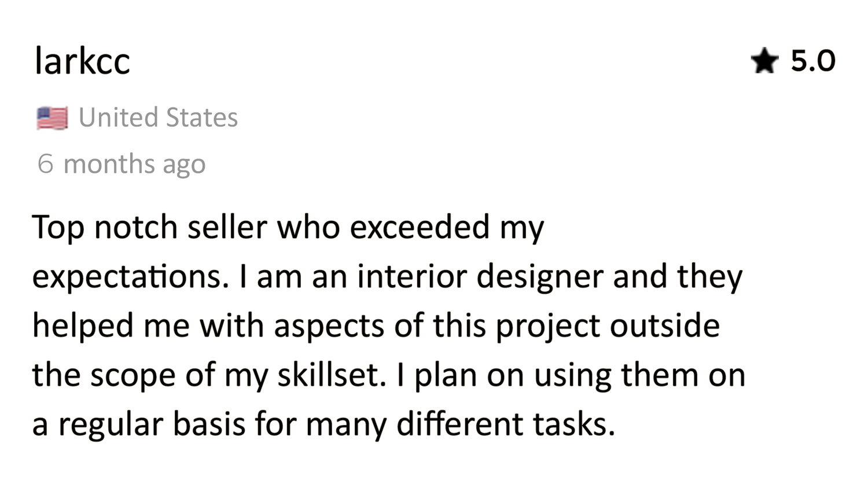Click the words 'them on' ending fourth line

click(x=683, y=375)
